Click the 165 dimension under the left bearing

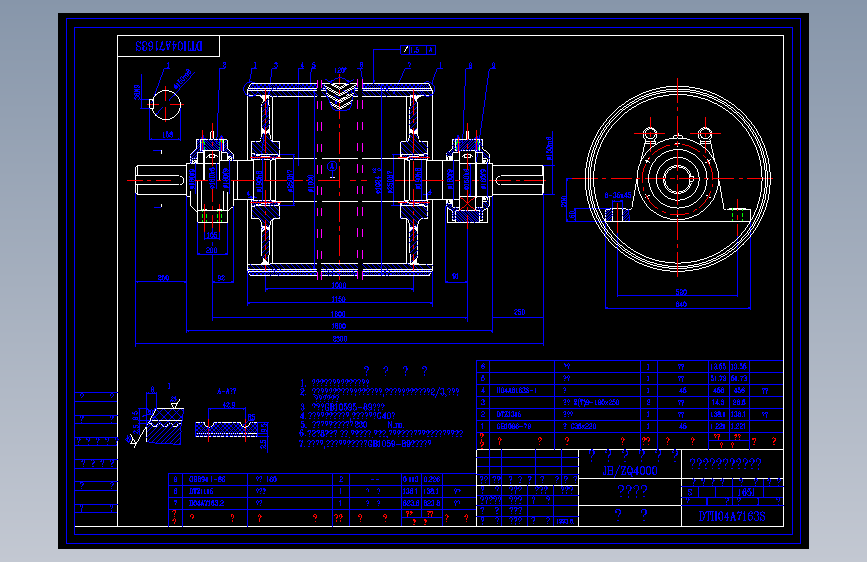tap(212, 235)
